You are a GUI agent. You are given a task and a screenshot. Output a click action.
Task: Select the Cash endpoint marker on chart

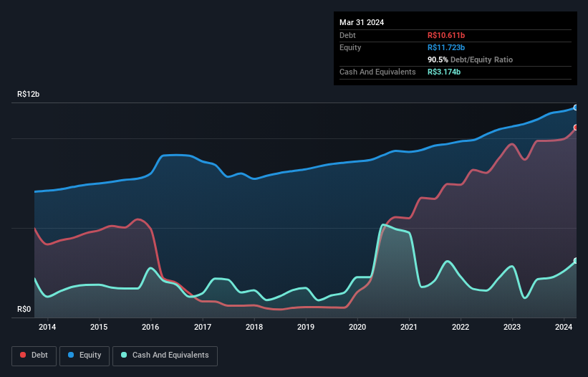pos(576,261)
